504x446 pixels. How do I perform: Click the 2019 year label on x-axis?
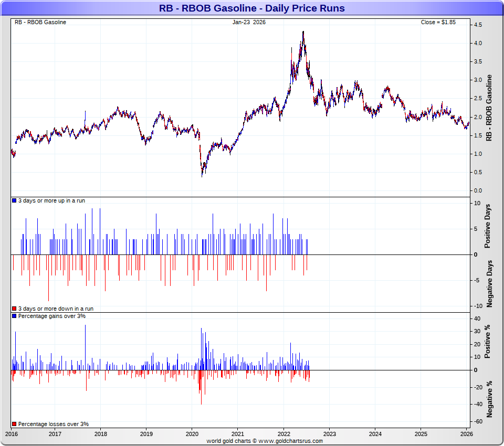coord(146,434)
